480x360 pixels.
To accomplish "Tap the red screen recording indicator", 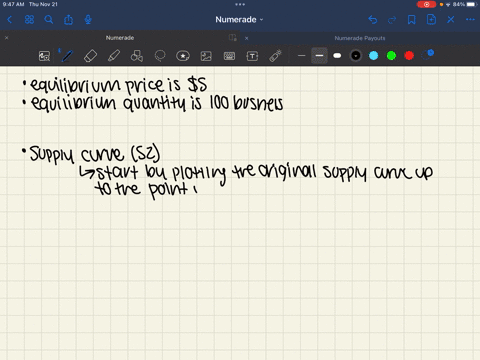I will (x=426, y=4).
